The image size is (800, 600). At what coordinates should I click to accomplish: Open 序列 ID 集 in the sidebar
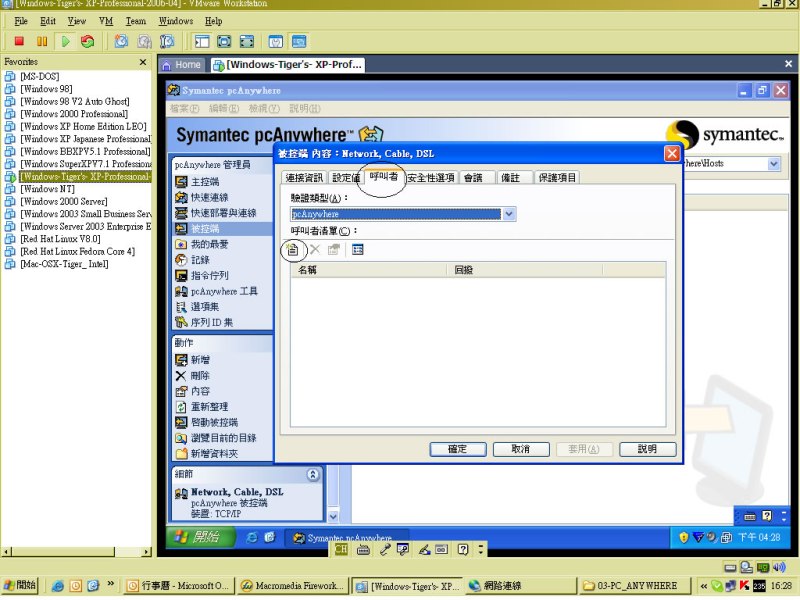204,322
